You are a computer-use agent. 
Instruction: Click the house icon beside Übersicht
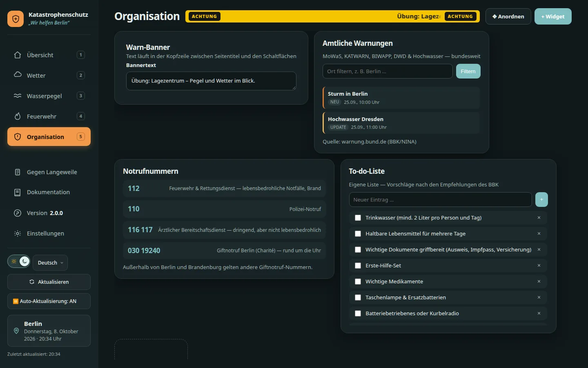[x=18, y=55]
